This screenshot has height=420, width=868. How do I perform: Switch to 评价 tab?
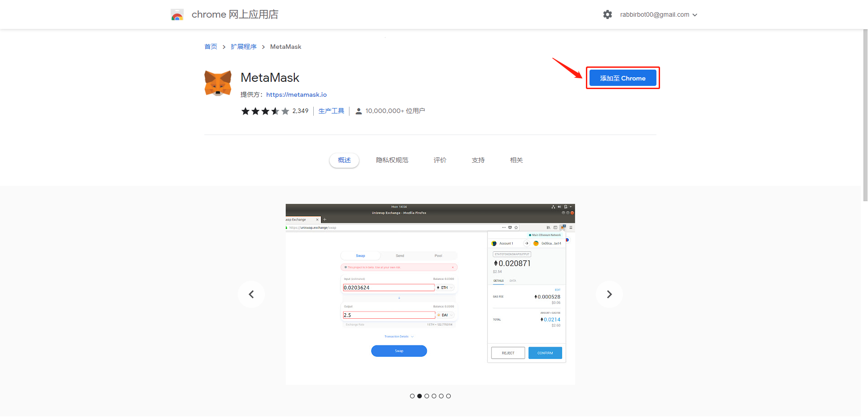pos(440,160)
